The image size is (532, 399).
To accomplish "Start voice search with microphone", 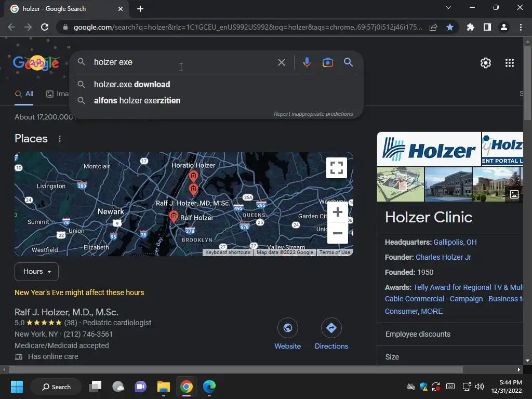I will (x=307, y=62).
